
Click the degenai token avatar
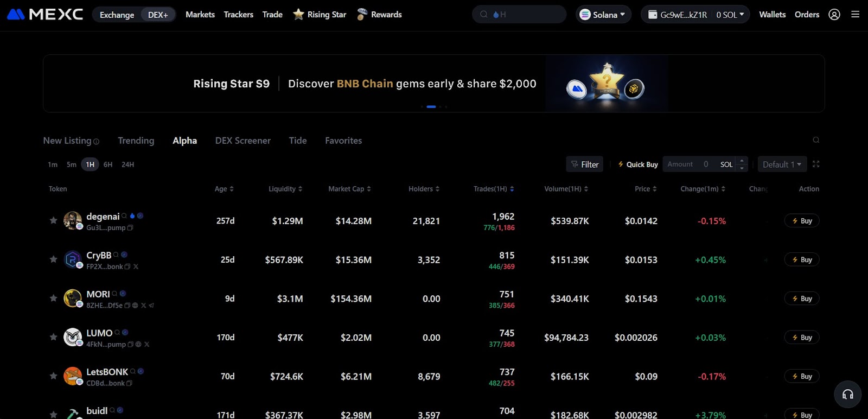72,220
